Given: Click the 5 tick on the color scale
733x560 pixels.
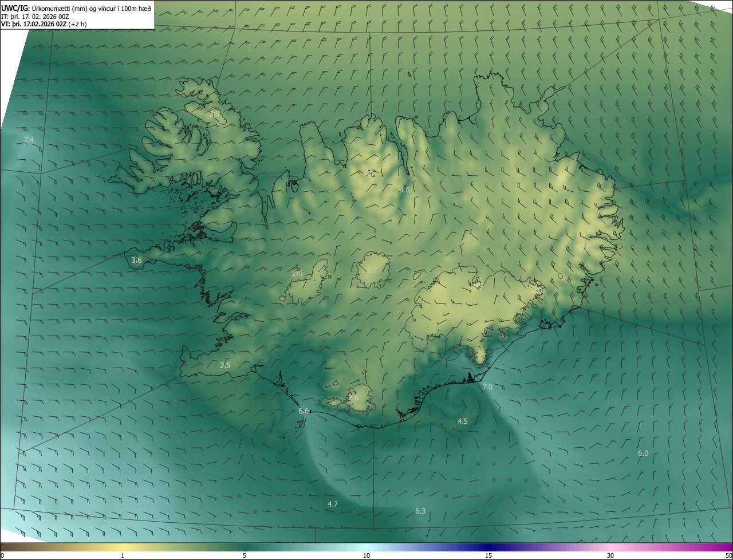Looking at the screenshot, I should (245, 556).
